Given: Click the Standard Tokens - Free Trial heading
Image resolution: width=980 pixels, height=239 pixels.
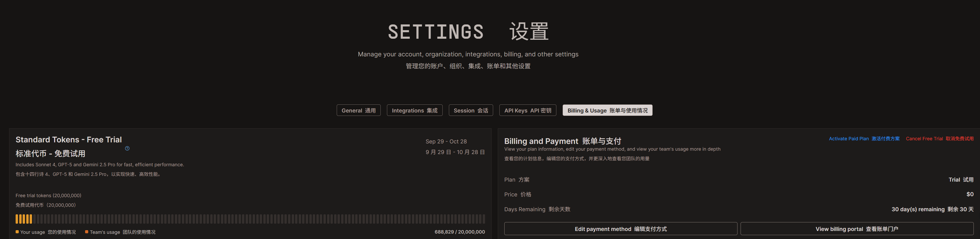Looking at the screenshot, I should point(68,140).
